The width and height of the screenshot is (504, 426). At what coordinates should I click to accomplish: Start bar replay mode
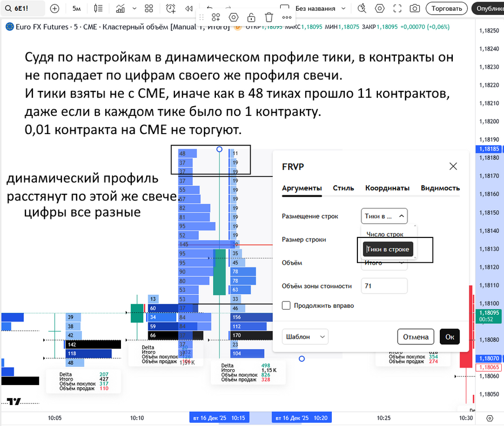click(x=189, y=9)
